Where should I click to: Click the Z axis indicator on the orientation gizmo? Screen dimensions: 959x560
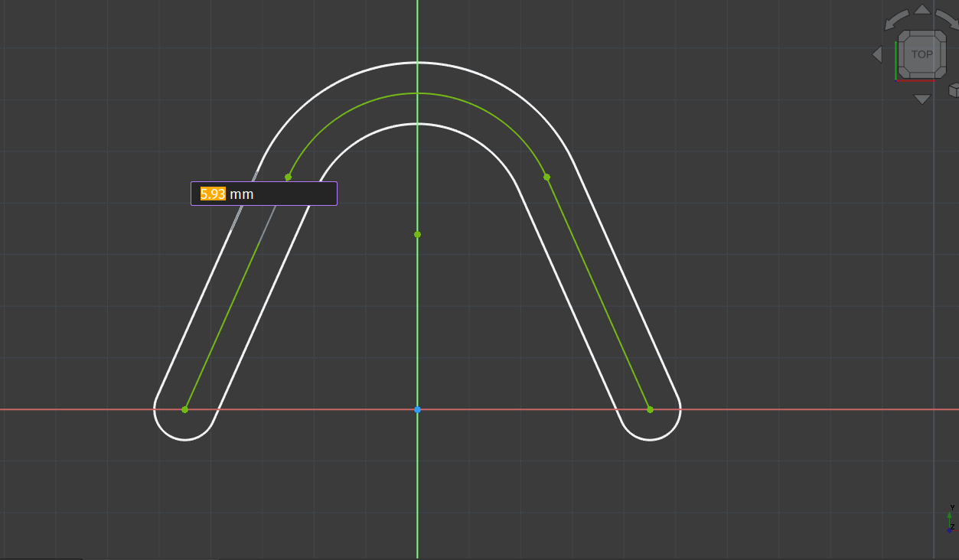tap(949, 531)
